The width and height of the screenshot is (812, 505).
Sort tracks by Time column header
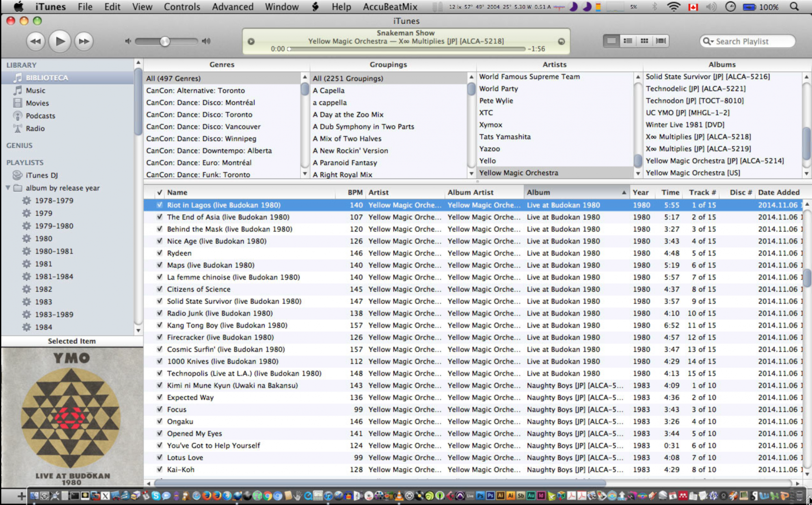[670, 193]
